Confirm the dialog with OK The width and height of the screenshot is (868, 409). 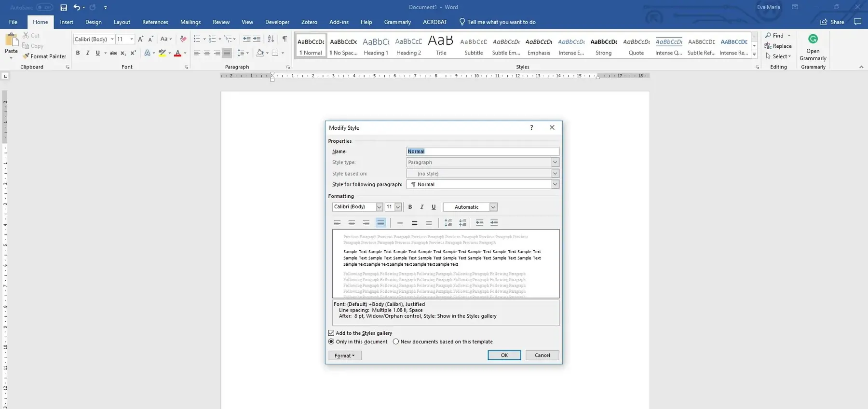(x=504, y=355)
